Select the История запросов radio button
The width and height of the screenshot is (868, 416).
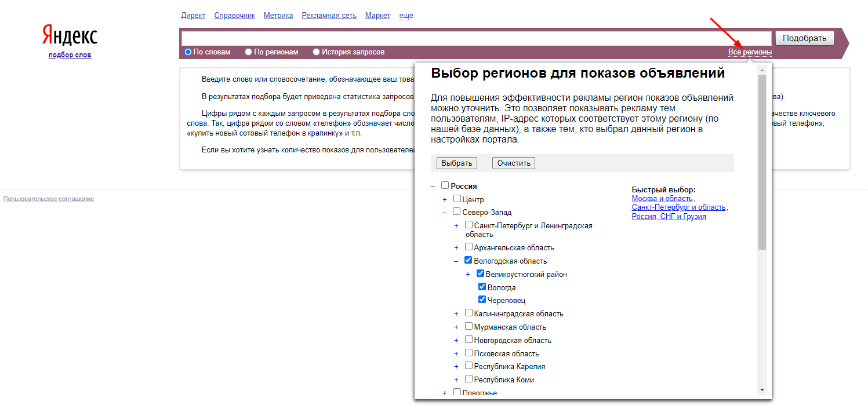[316, 52]
